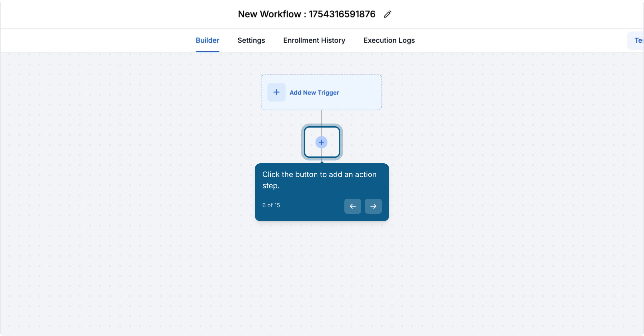The image size is (644, 336).
Task: Open the Builder tab
Action: [208, 40]
